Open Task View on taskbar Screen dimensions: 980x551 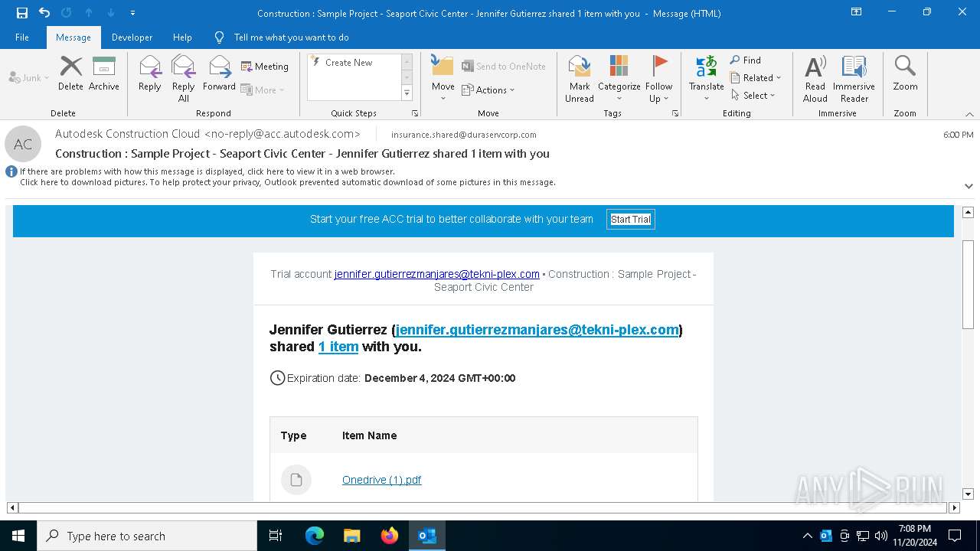coord(276,536)
